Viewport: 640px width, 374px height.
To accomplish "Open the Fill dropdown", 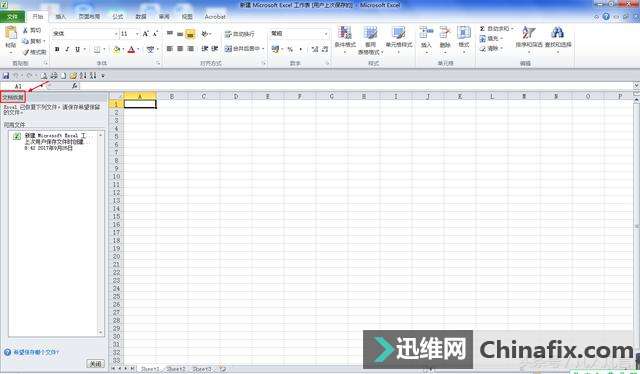I will pyautogui.click(x=491, y=39).
